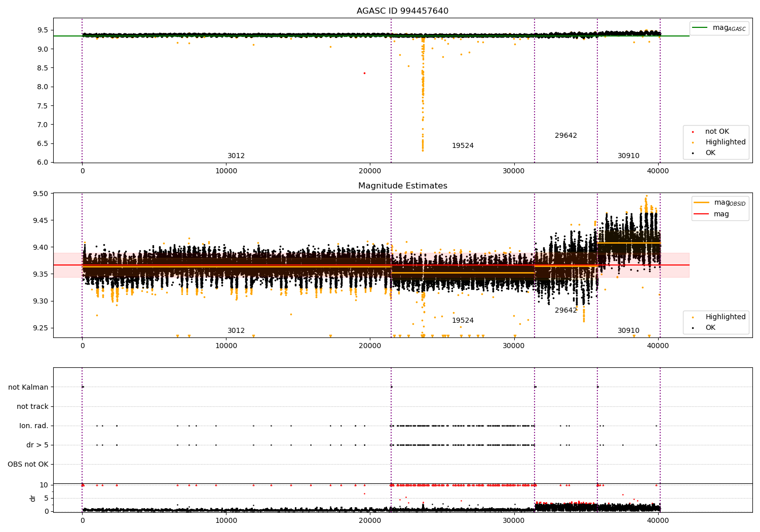Select the orange Highlighted legend marker in top plot
This screenshot has height=532, width=760.
pos(693,142)
